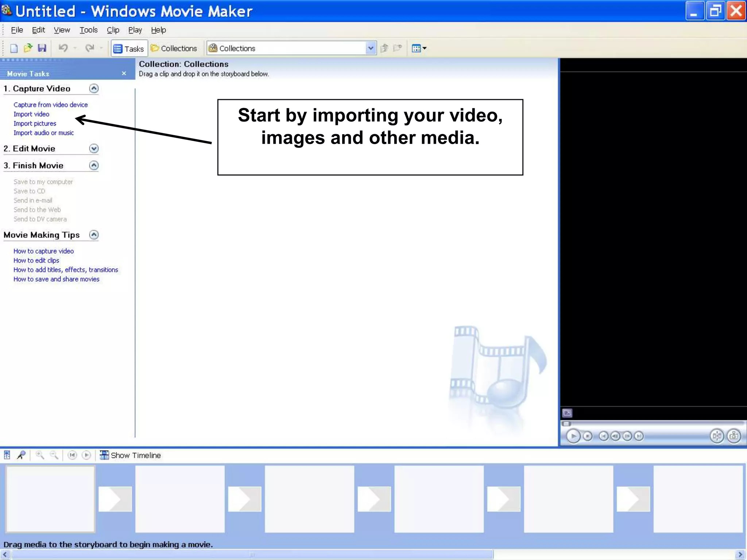Click the Narrate Timeline microphone icon
747x560 pixels.
[21, 455]
